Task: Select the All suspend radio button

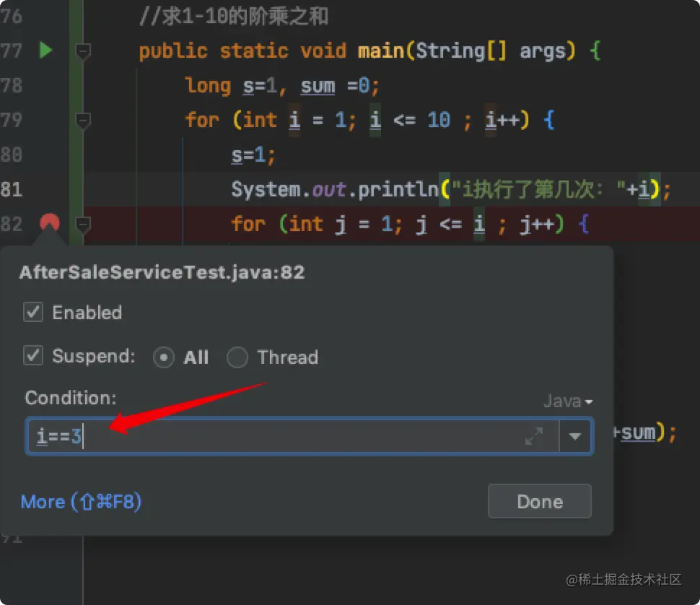Action: tap(163, 357)
